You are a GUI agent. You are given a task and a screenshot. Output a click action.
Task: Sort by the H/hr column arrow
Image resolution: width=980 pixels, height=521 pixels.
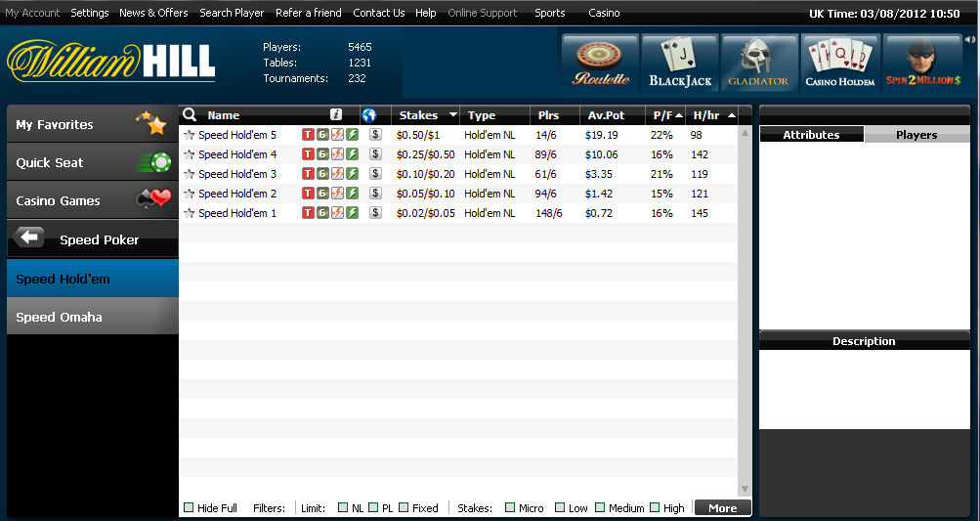point(731,115)
